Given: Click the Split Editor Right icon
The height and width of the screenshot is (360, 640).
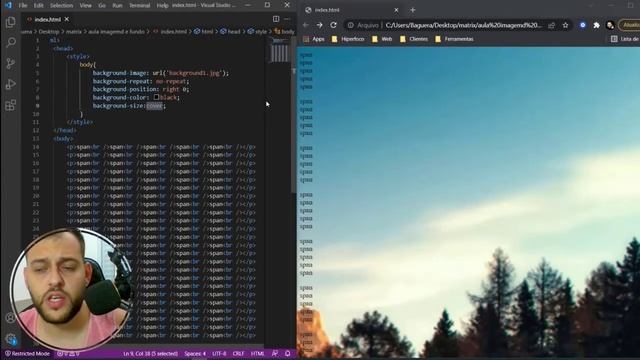Looking at the screenshot, I should pos(276,19).
